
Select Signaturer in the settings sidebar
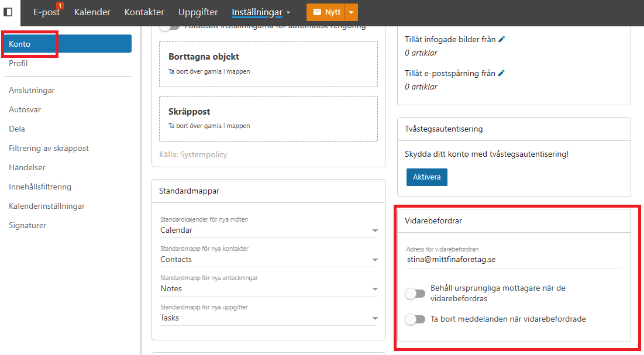[x=27, y=225]
